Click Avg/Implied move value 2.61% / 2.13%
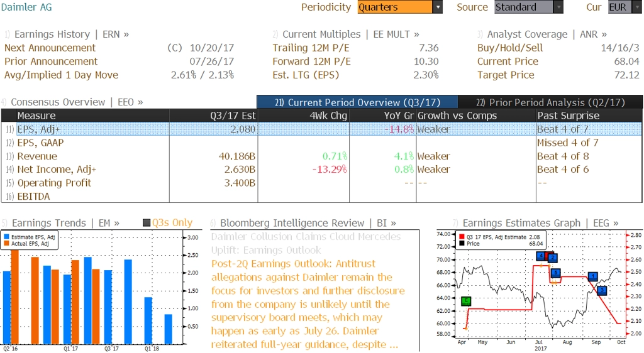This screenshot has height=353, width=644. coord(203,75)
